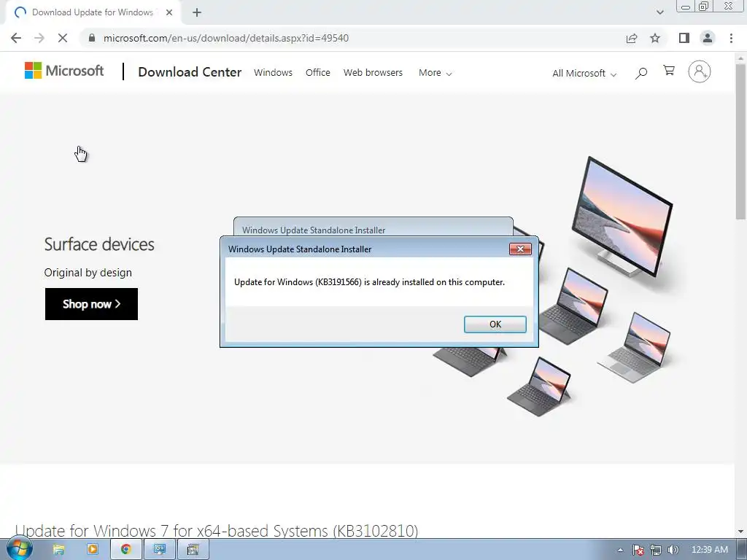Open the Office menu item
Viewport: 747px width, 560px height.
[x=318, y=73]
